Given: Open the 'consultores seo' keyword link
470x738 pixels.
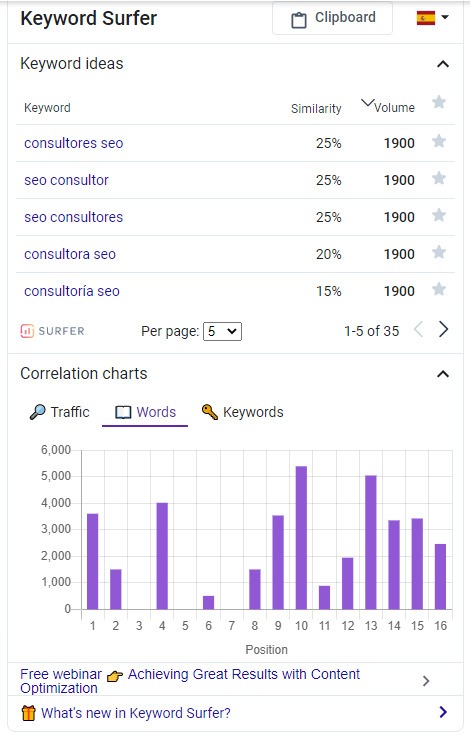Looking at the screenshot, I should [73, 143].
